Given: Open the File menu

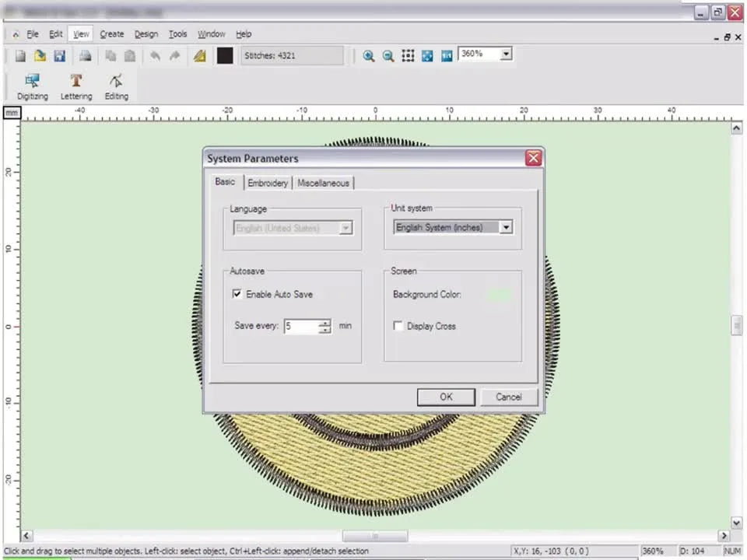Looking at the screenshot, I should pos(33,34).
